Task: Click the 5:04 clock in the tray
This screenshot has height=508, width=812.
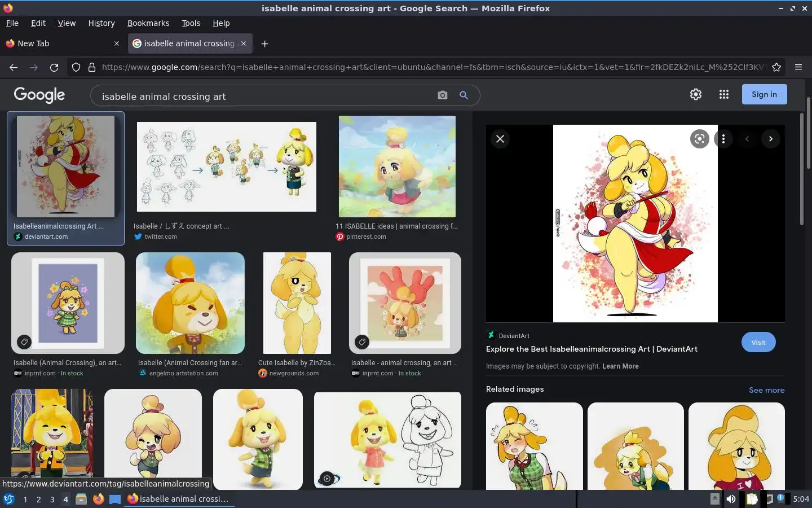Action: [x=801, y=499]
